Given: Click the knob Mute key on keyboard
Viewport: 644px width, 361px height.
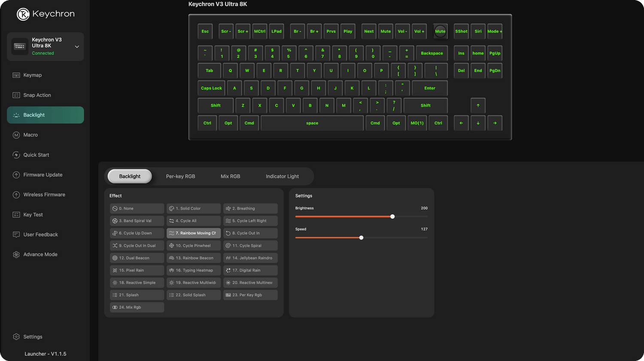Looking at the screenshot, I should click(x=440, y=31).
